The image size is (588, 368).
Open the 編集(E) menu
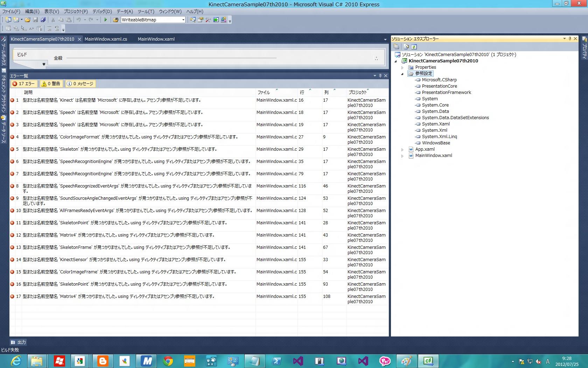pyautogui.click(x=32, y=12)
